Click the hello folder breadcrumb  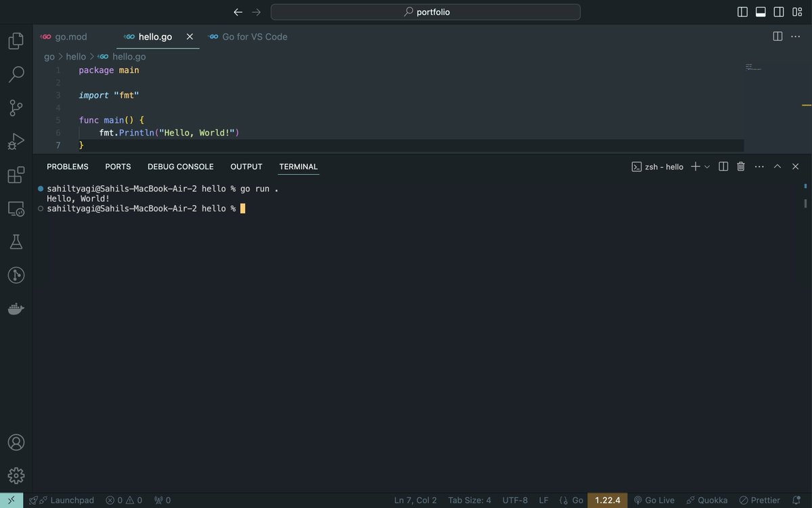76,57
